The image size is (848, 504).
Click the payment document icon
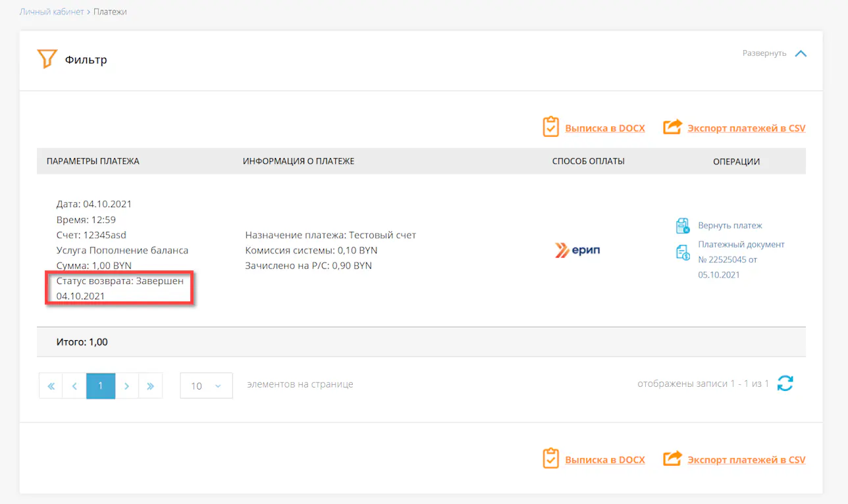[683, 252]
